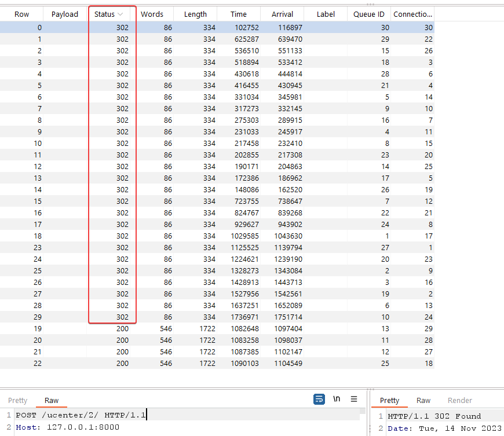Select the row with time 723755
504x436 pixels.
coord(217,201)
